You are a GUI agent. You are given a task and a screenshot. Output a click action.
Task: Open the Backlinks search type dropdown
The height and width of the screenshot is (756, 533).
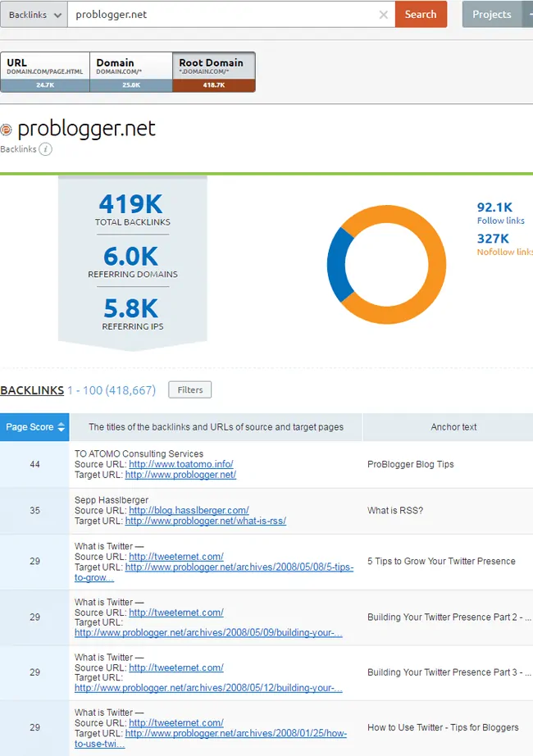33,14
